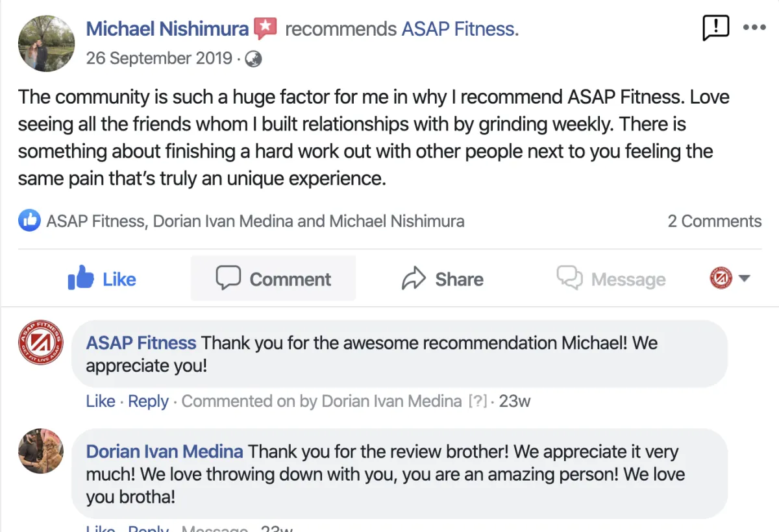This screenshot has width=779, height=532.
Task: Click the Comment button
Action: [x=273, y=279]
